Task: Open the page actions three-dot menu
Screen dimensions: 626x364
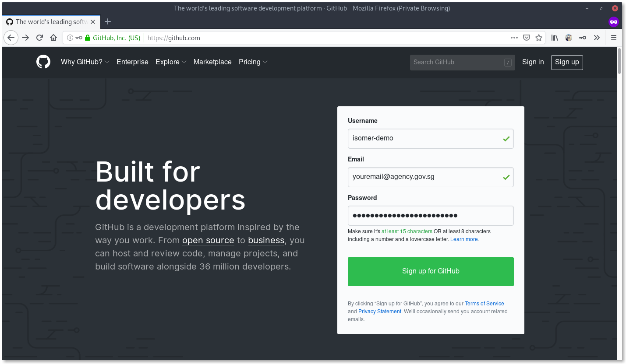Action: pos(514,38)
